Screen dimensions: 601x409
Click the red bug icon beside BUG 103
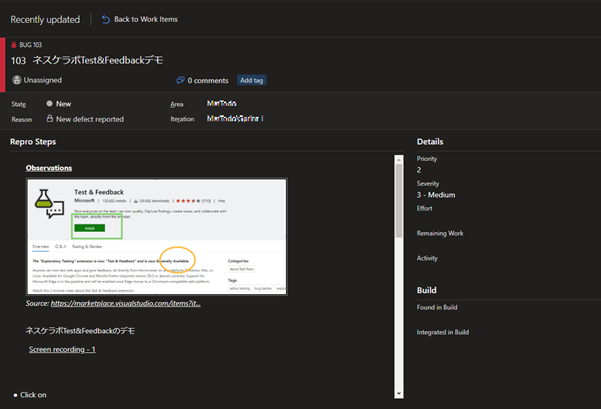[x=14, y=45]
